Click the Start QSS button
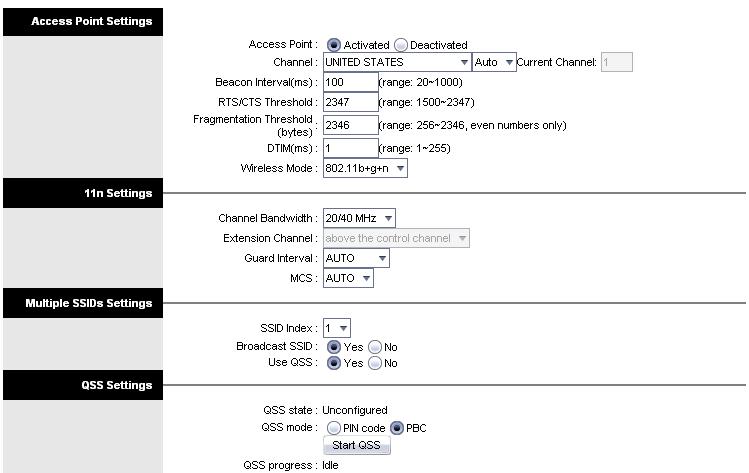The width and height of the screenshot is (749, 473). click(x=356, y=446)
